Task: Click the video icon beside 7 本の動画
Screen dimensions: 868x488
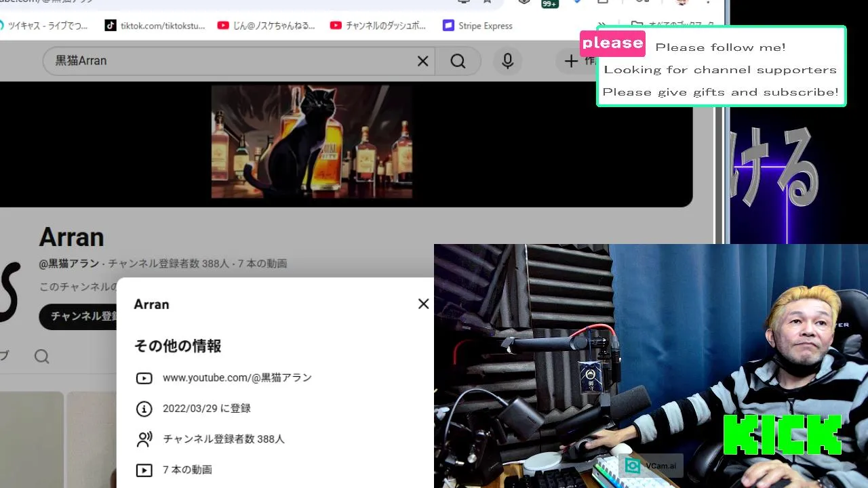Action: point(144,470)
